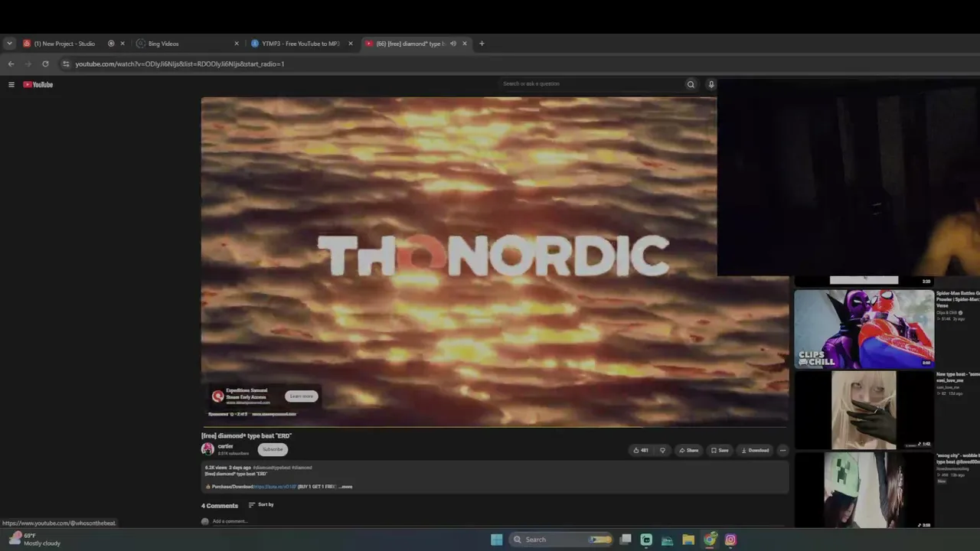
Task: Dislike the video
Action: pos(662,450)
